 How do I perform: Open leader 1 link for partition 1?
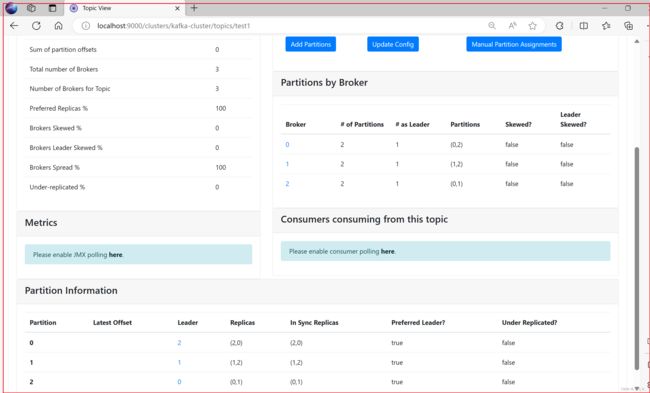[x=179, y=362]
